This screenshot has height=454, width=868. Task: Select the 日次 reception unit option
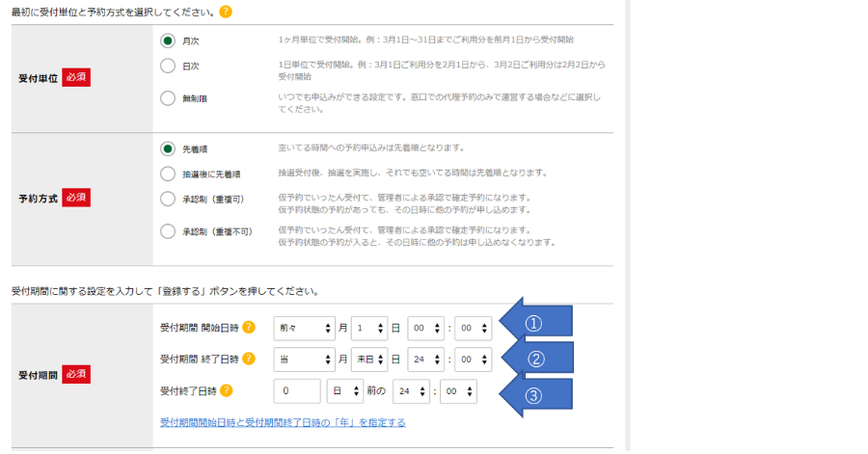click(168, 67)
